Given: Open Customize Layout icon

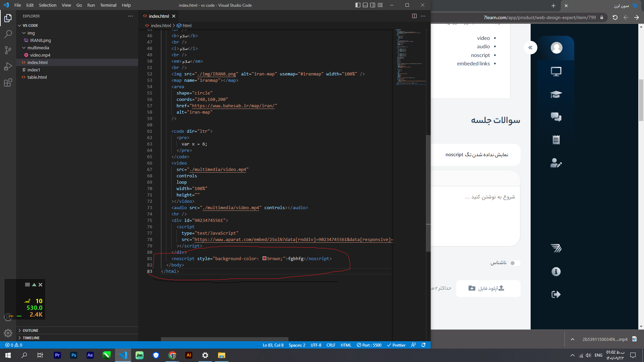Looking at the screenshot, I should coord(380,5).
